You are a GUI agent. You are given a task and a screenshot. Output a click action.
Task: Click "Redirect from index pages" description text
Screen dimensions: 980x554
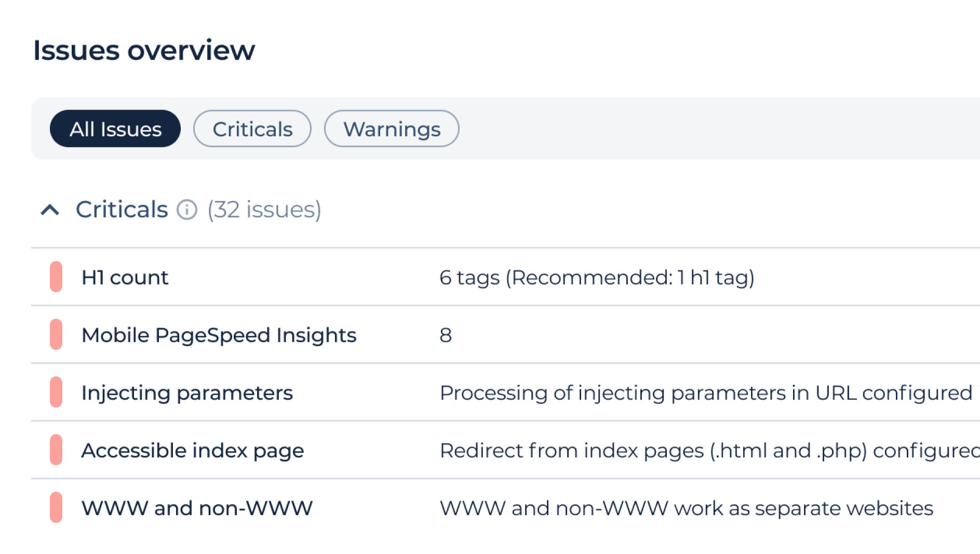point(709,451)
